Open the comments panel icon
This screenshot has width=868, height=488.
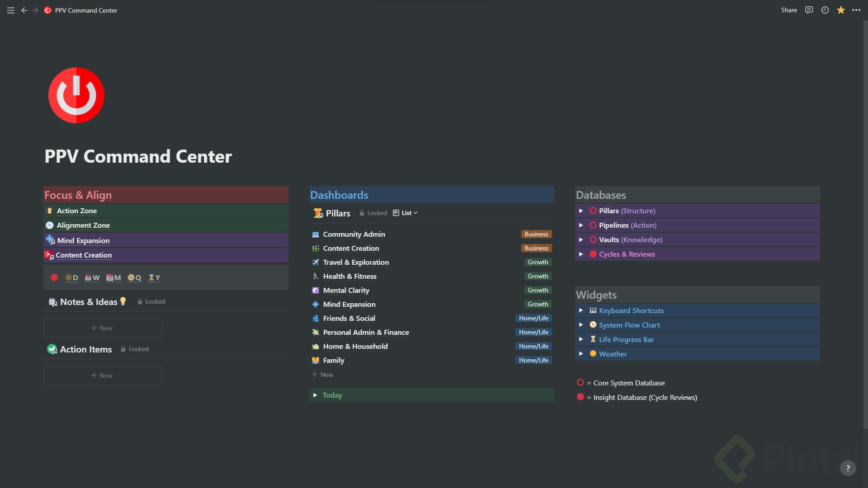(809, 10)
